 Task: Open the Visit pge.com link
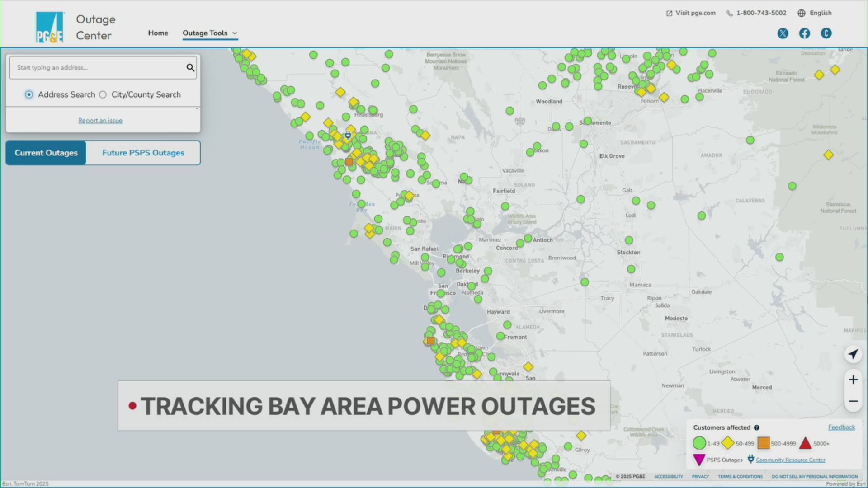tap(695, 13)
